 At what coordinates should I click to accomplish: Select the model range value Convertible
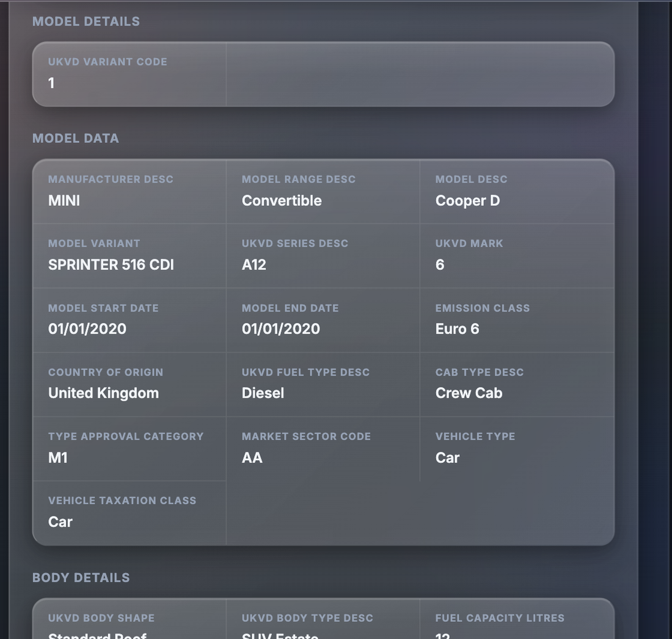(282, 200)
